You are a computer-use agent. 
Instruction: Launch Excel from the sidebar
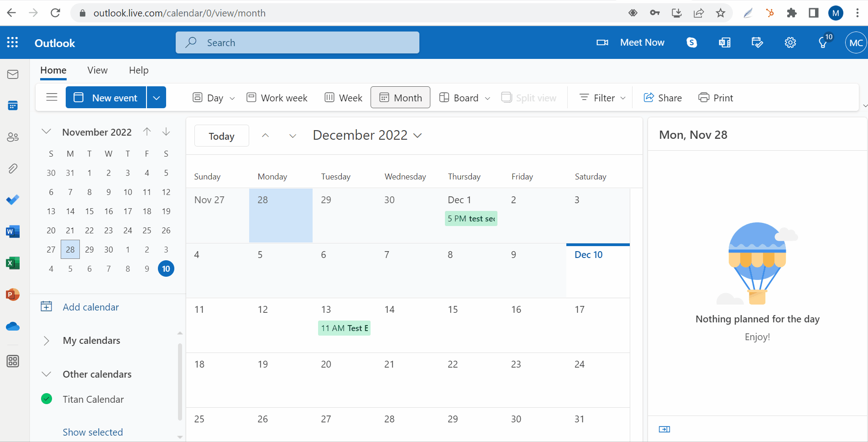[13, 263]
